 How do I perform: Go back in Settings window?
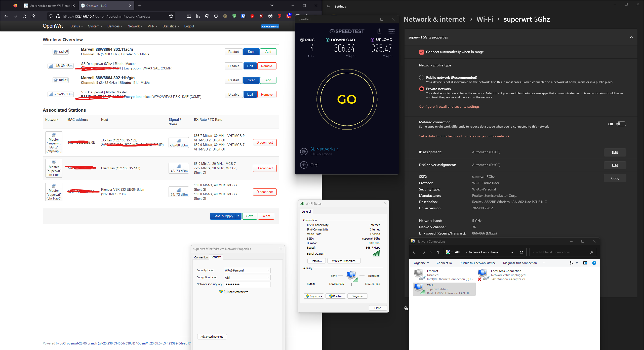[x=328, y=7]
